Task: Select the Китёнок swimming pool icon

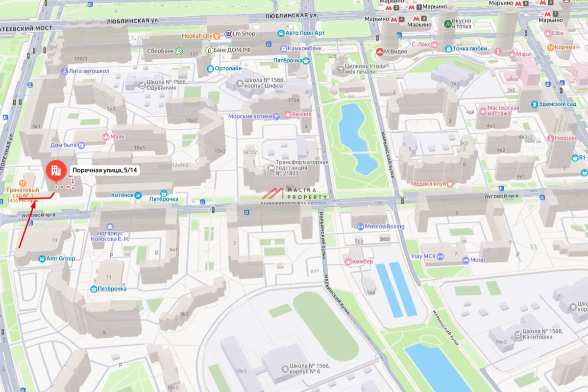Action: (138, 196)
